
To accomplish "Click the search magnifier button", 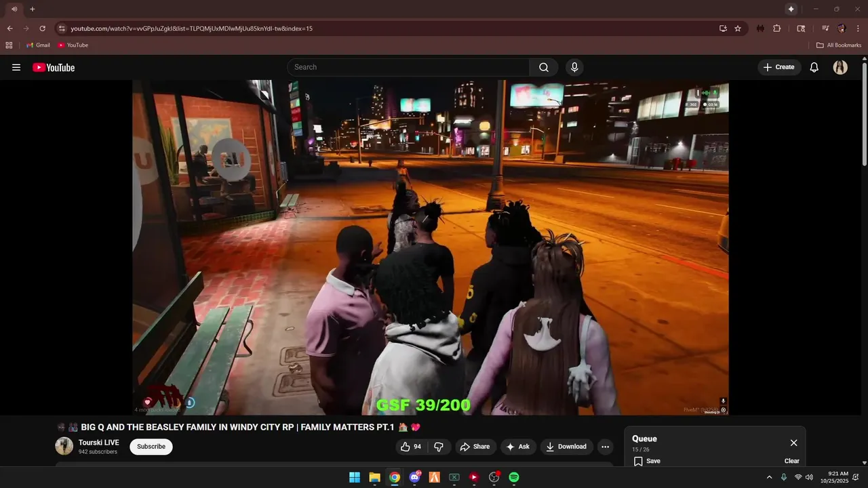I will click(544, 67).
